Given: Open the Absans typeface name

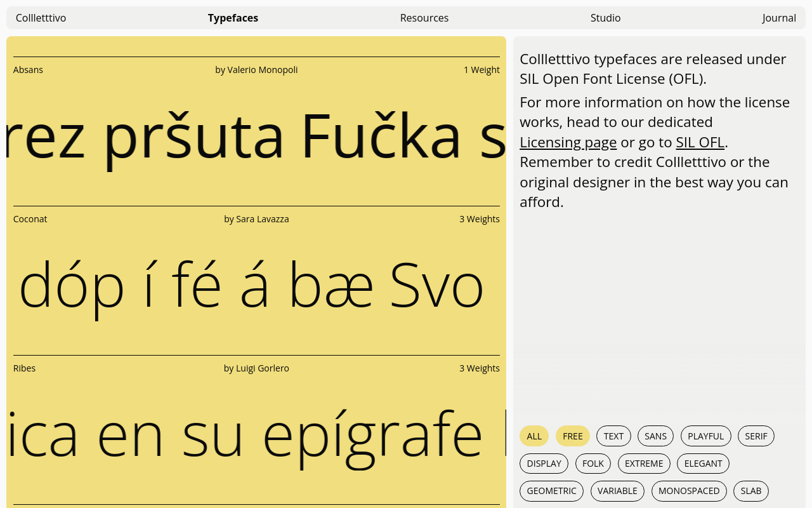Looking at the screenshot, I should pyautogui.click(x=28, y=70).
